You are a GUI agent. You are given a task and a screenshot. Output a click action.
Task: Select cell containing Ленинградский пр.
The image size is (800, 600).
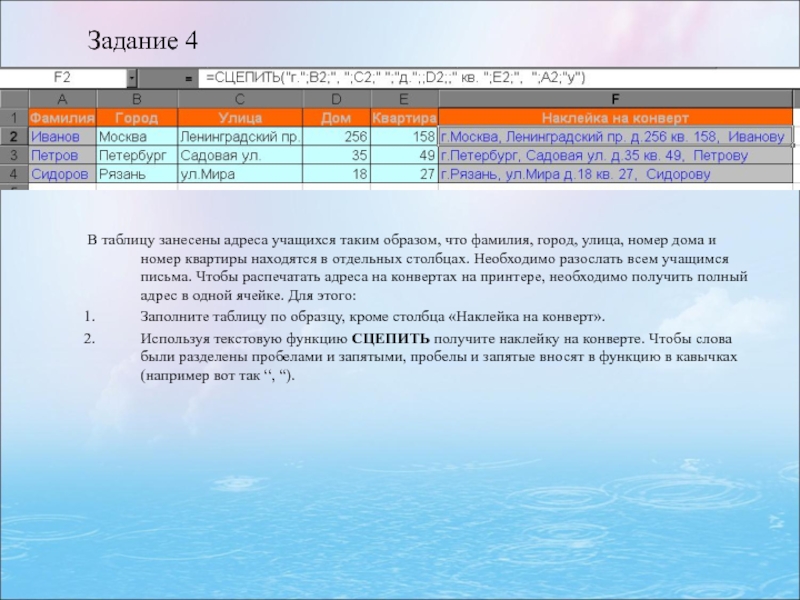click(x=240, y=136)
